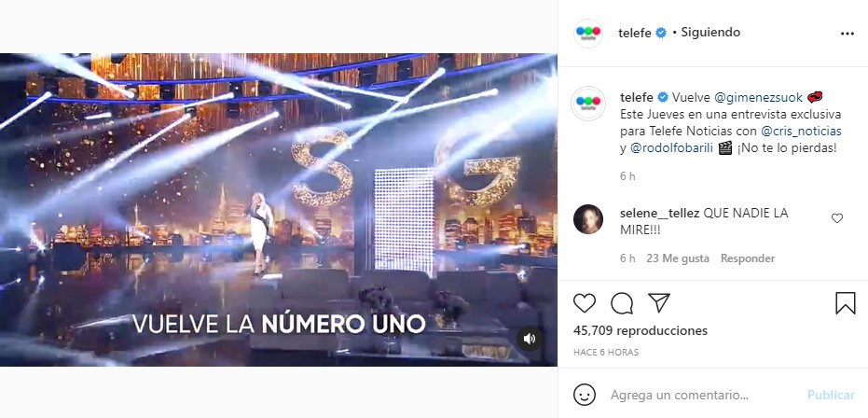Click the telefe profile avatar in the header
868x418 pixels.
(x=588, y=34)
